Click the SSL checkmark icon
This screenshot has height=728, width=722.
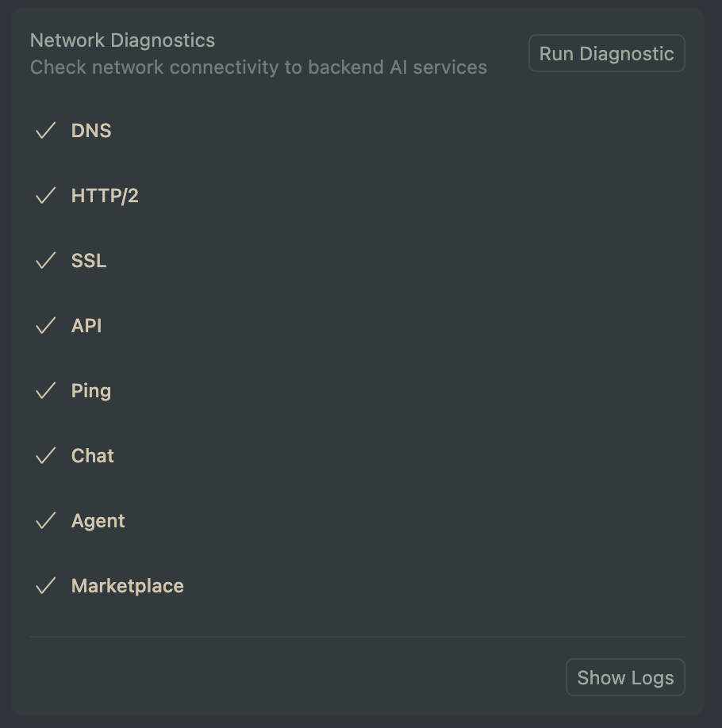coord(46,260)
